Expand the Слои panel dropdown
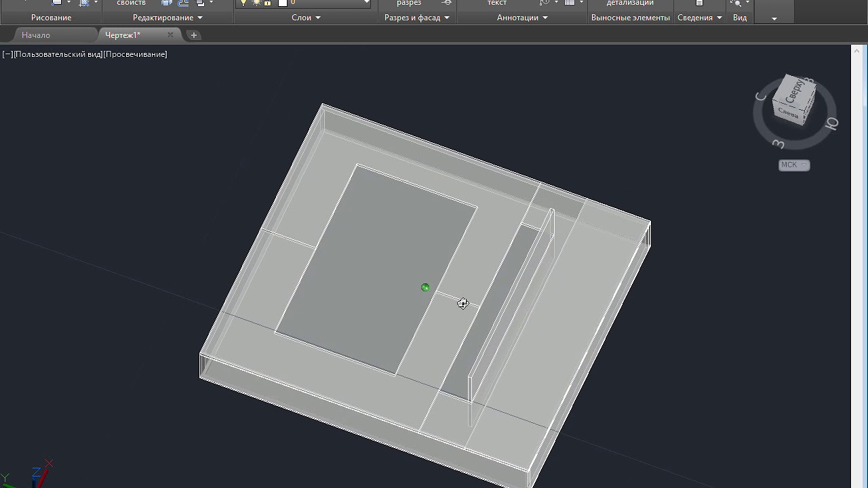 point(318,18)
